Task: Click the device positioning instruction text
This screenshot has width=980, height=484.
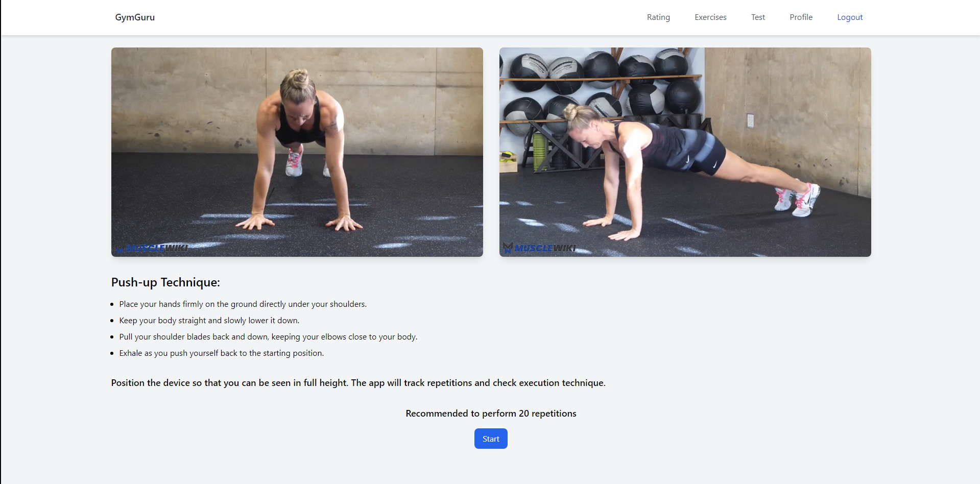Action: 358,383
